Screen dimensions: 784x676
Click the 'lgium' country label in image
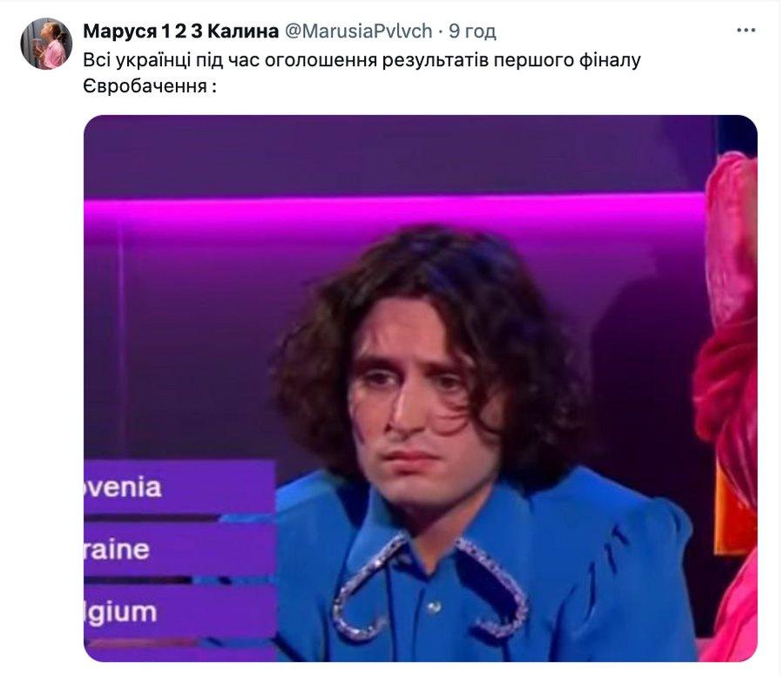120,613
